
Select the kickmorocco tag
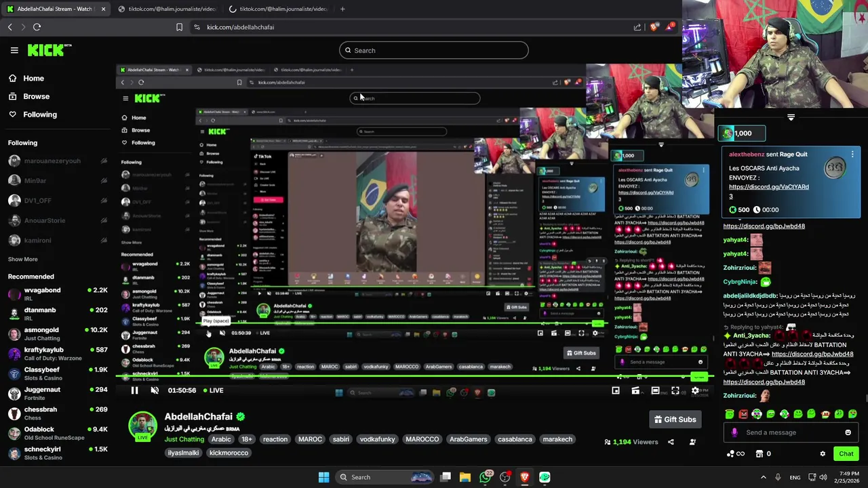coord(229,453)
